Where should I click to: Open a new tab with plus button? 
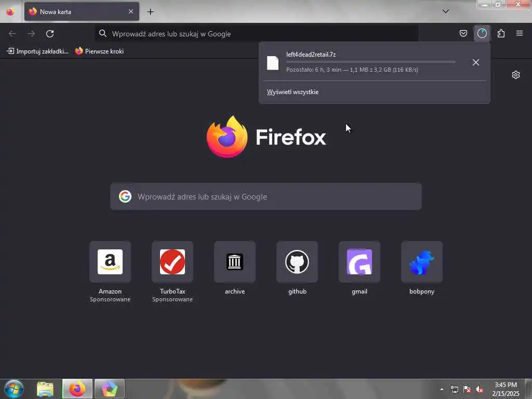150,12
